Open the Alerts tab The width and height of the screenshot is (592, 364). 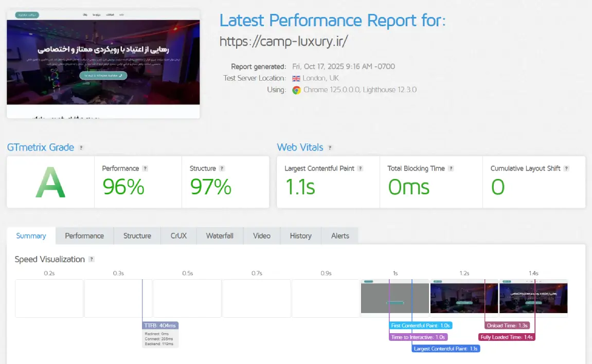pos(340,236)
